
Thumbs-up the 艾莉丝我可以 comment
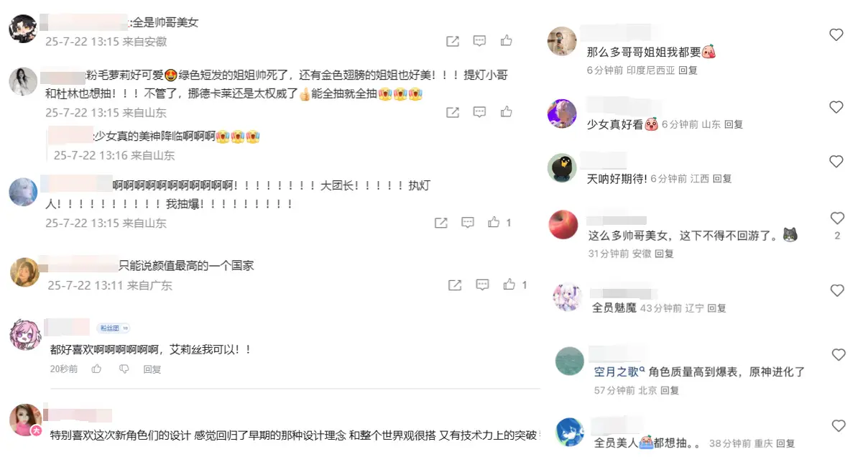tap(96, 369)
